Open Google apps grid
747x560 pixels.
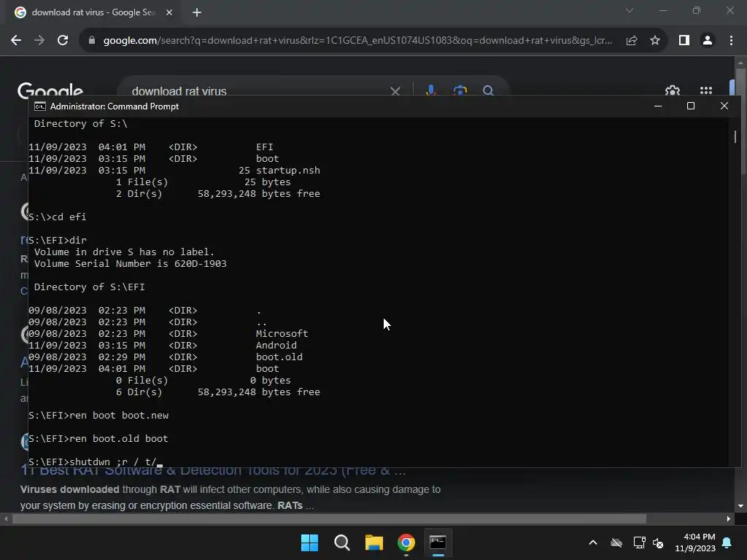706,90
